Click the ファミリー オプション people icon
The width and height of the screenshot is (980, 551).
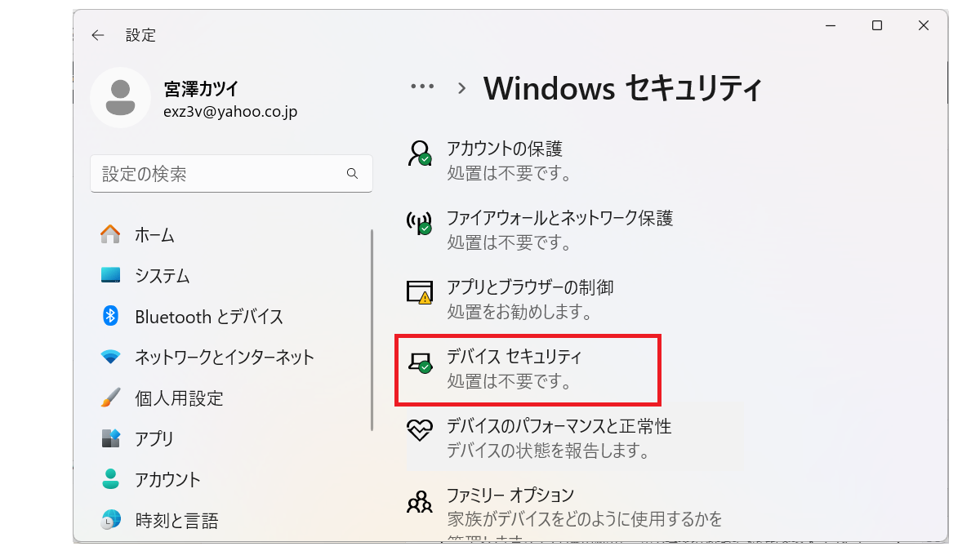420,500
